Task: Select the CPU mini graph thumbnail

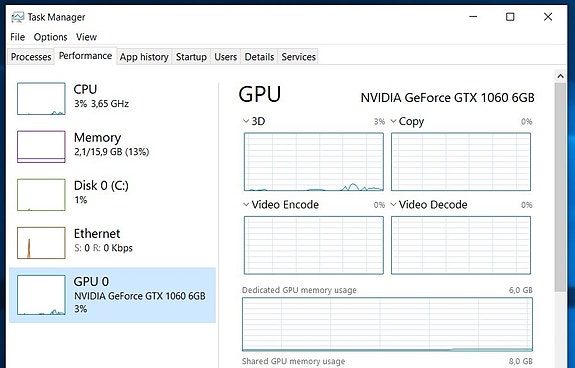Action: click(x=41, y=99)
